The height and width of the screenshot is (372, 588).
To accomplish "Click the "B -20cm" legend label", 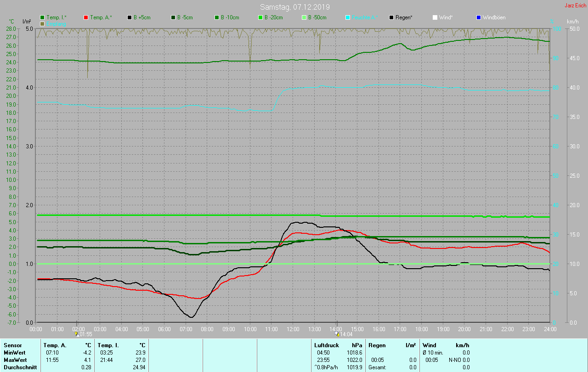I will tap(274, 17).
